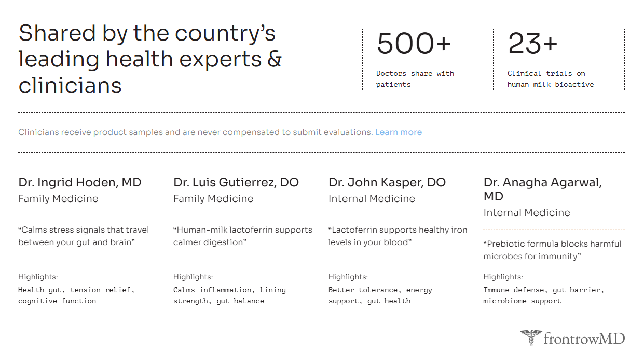Click Calms inflammation highlights text

point(229,295)
